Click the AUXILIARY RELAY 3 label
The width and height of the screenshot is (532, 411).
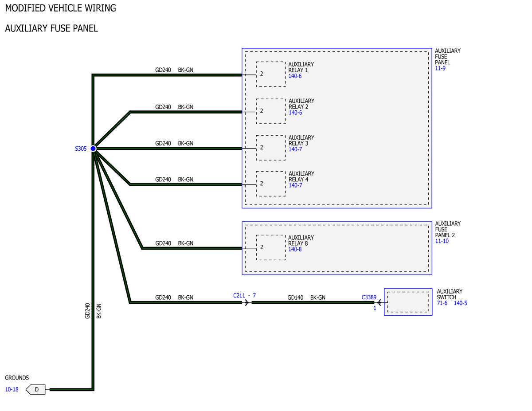click(301, 141)
